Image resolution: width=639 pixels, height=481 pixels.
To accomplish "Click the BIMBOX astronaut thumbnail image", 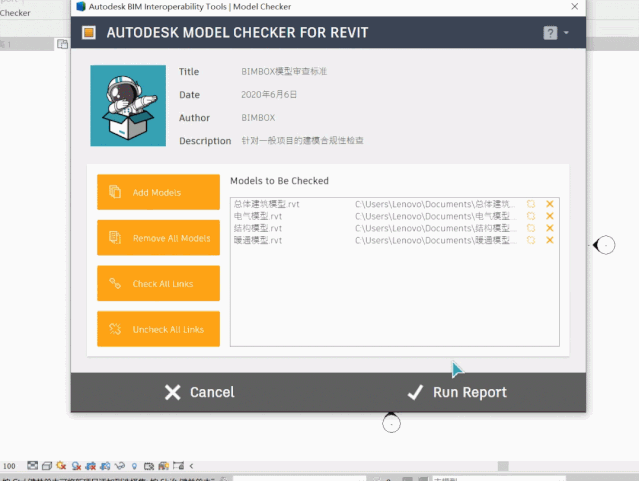I will (128, 106).
